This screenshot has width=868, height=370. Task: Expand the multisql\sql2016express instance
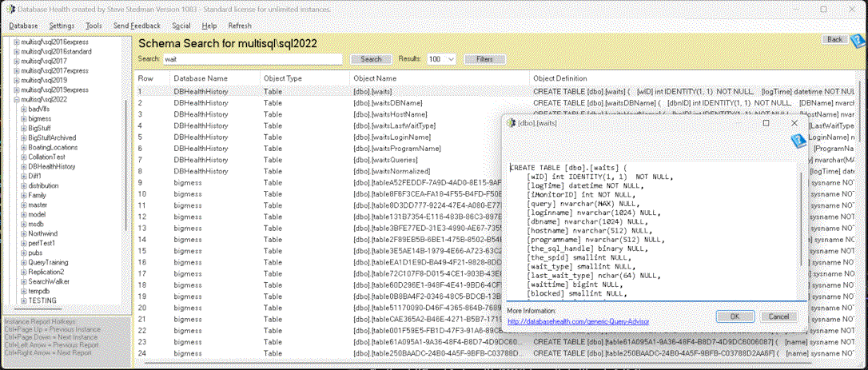pos(17,42)
